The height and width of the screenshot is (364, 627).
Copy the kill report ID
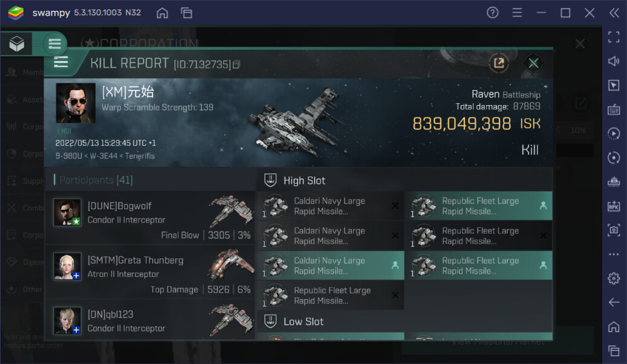pos(236,64)
